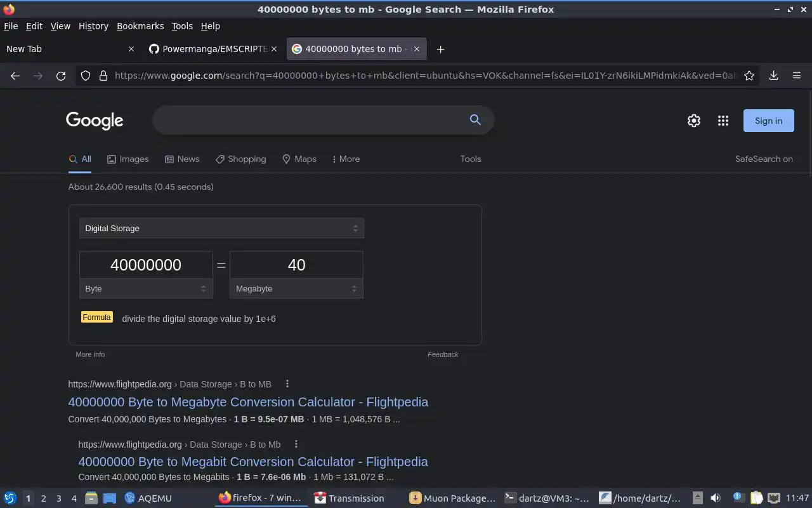Click the browser forward arrow
This screenshot has width=812, height=508.
(x=38, y=76)
